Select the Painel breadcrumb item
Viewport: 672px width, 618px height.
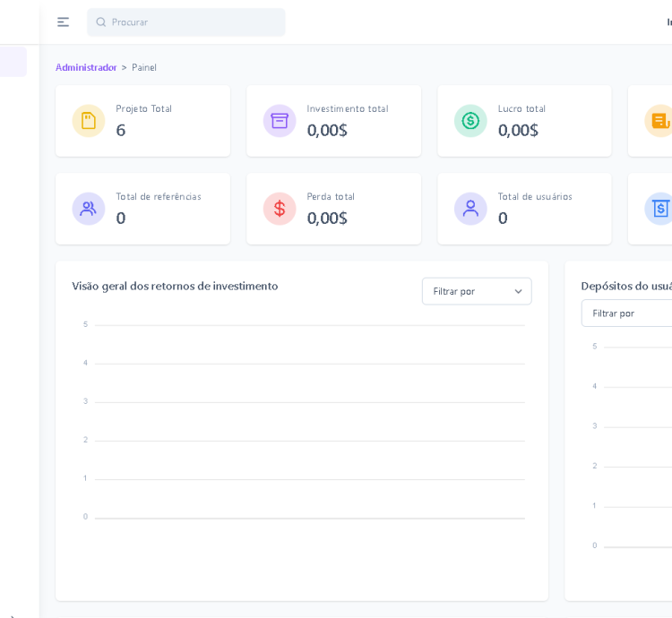144,68
